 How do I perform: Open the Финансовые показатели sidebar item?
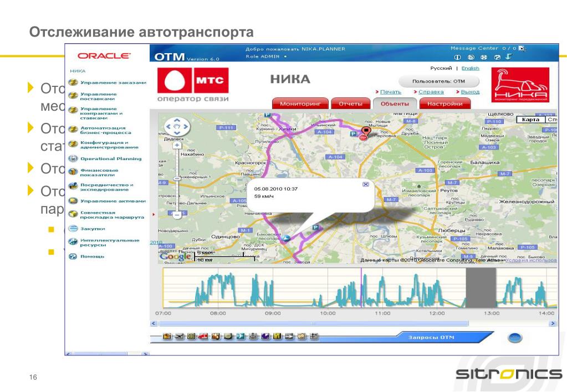tap(99, 172)
